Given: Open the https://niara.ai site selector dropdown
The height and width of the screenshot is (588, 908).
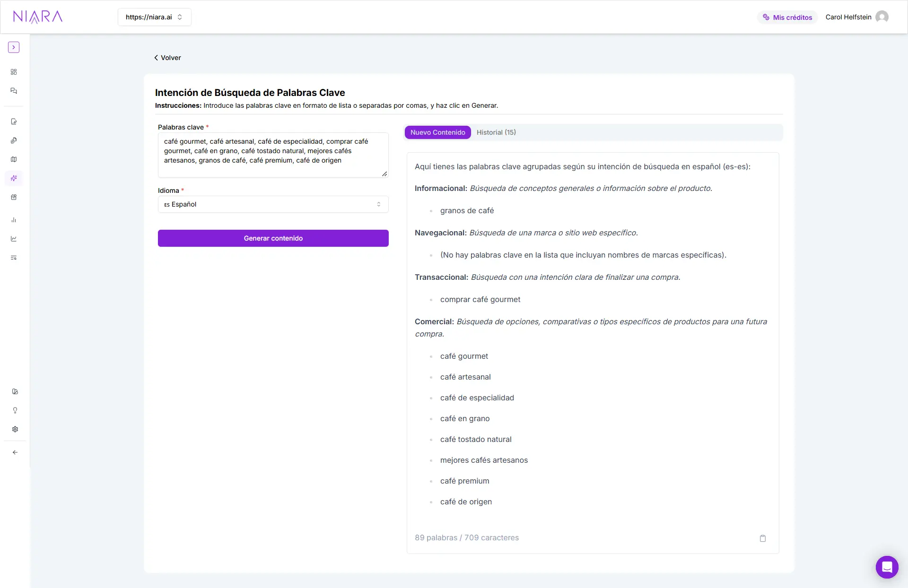Looking at the screenshot, I should point(154,17).
